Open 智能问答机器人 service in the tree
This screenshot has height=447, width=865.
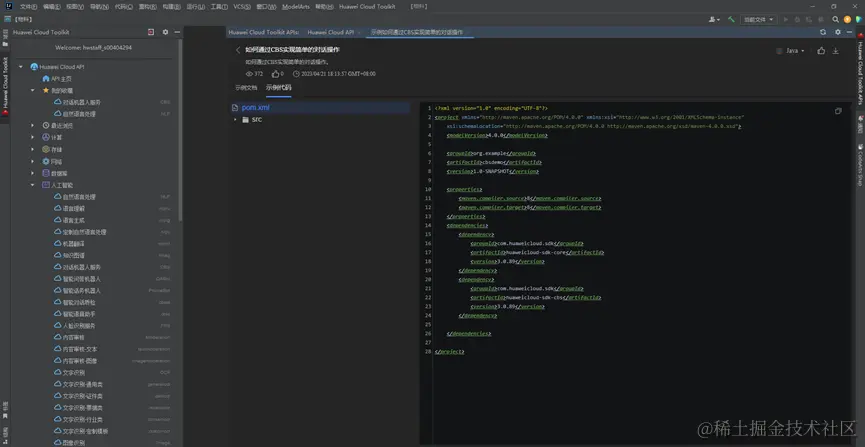click(81, 279)
